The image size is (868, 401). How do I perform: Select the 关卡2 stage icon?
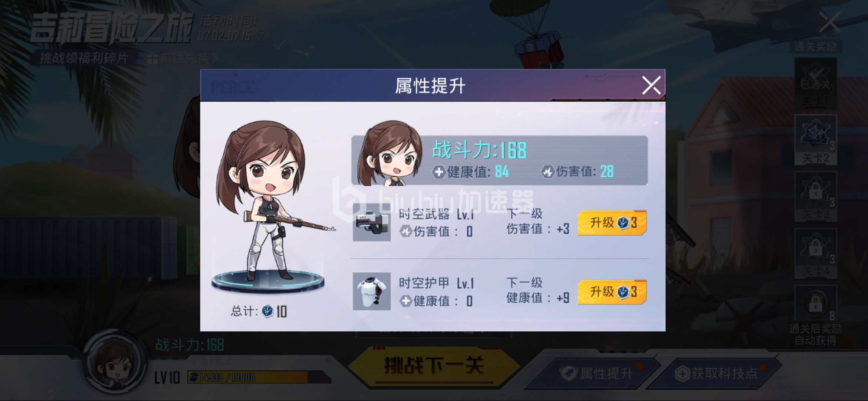pos(815,140)
